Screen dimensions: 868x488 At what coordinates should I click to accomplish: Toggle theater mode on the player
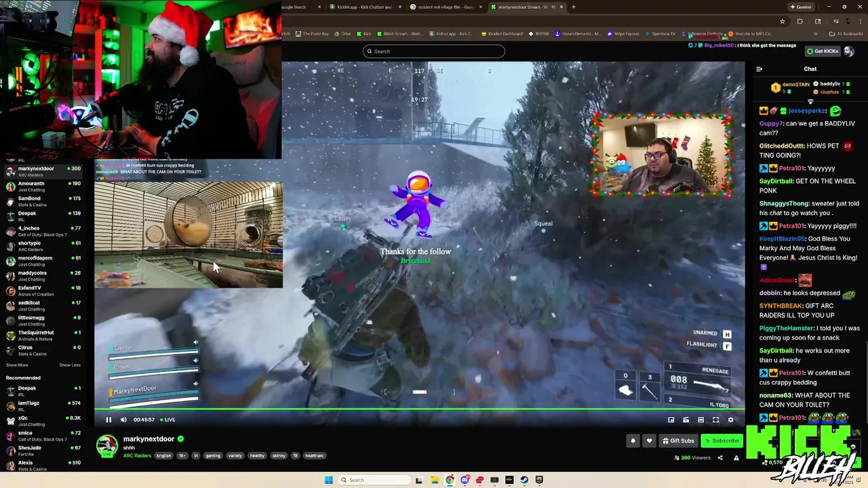tap(701, 420)
